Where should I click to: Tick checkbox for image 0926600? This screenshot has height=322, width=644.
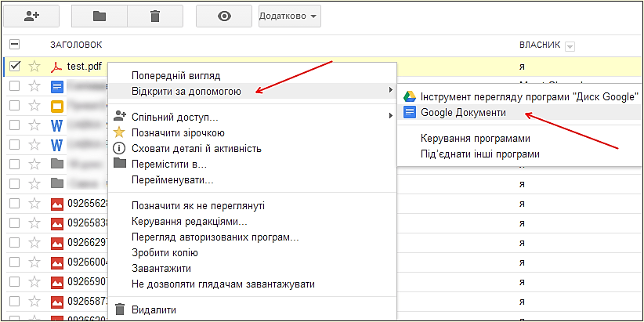pos(14,262)
